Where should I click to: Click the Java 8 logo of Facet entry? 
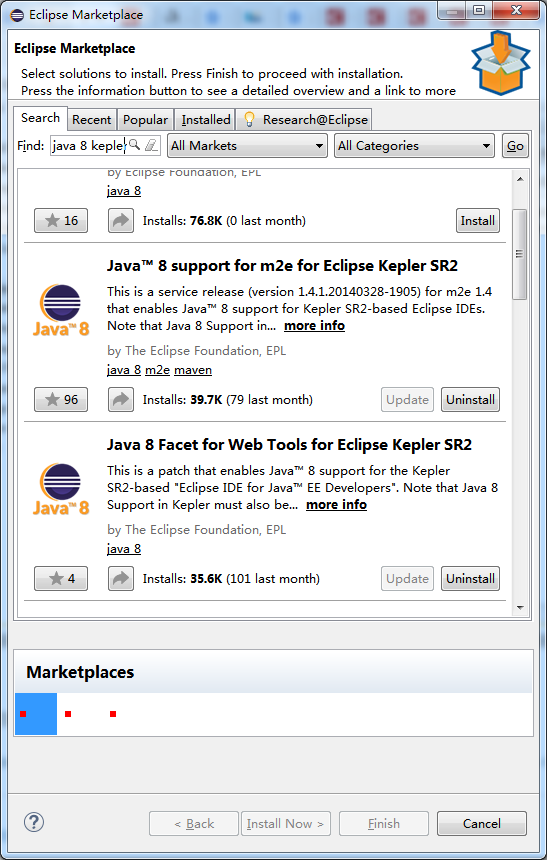[x=61, y=489]
